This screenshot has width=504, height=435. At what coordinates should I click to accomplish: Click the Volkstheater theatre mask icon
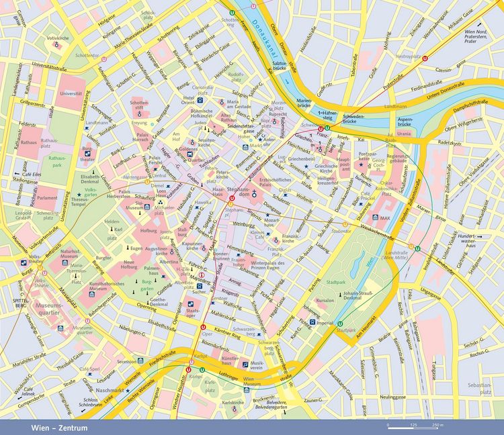(23, 262)
